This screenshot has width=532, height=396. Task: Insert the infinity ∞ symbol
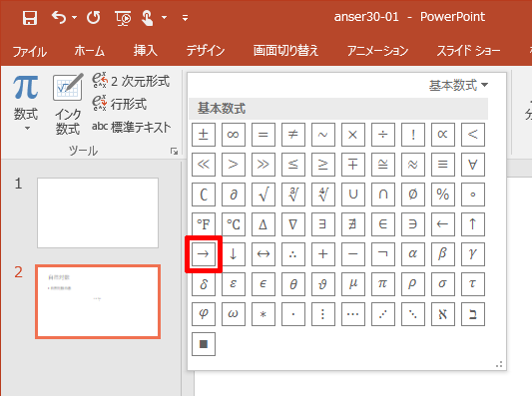(x=234, y=135)
